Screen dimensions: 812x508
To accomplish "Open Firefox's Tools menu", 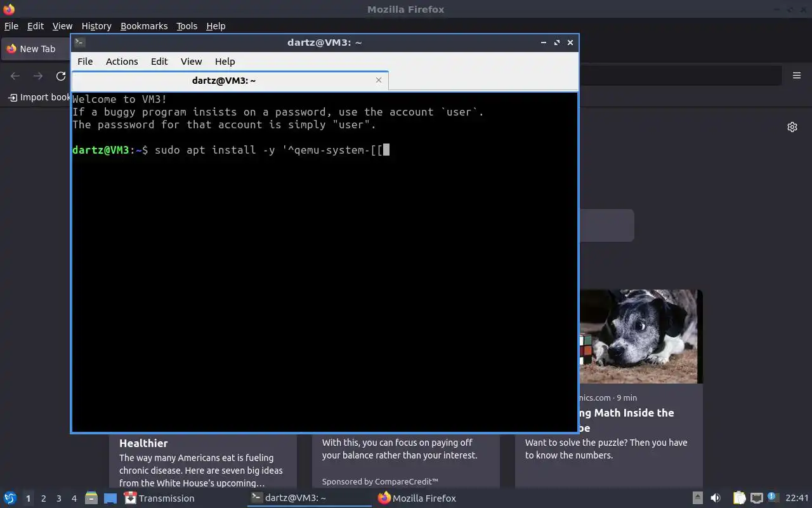I will pyautogui.click(x=187, y=26).
